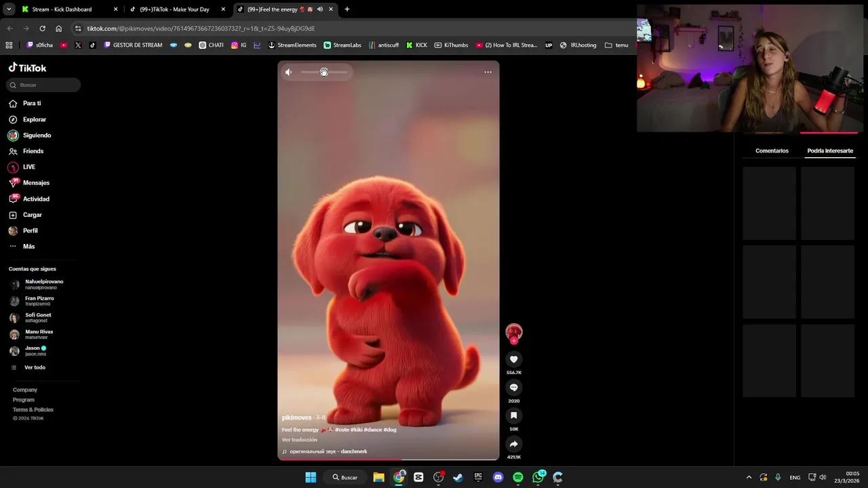The width and height of the screenshot is (868, 488).
Task: Open the StreamElements bookmark
Action: [x=292, y=45]
